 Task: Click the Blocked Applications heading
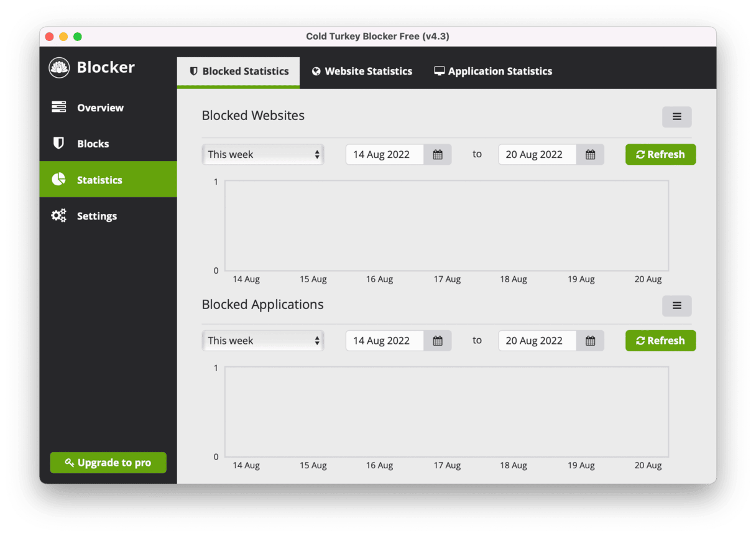tap(262, 305)
